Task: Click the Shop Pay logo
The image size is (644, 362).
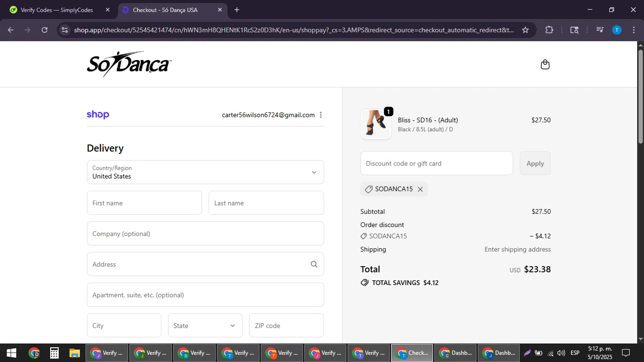Action: (98, 115)
